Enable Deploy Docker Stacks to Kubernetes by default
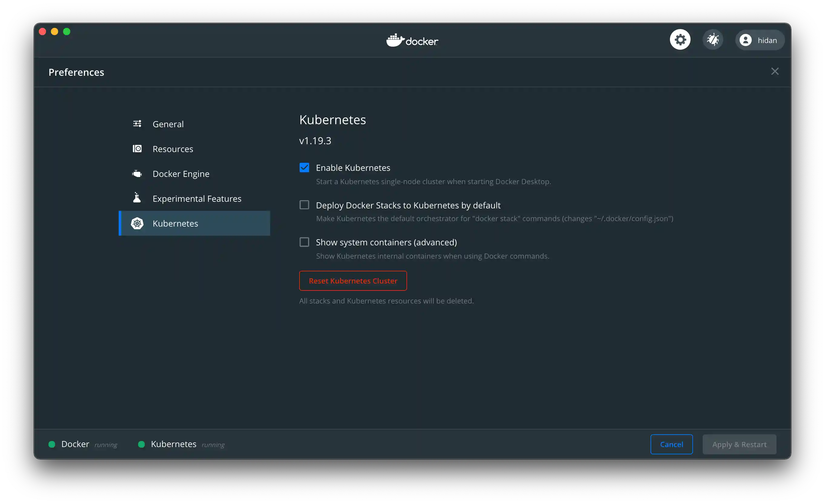This screenshot has height=504, width=825. (304, 205)
